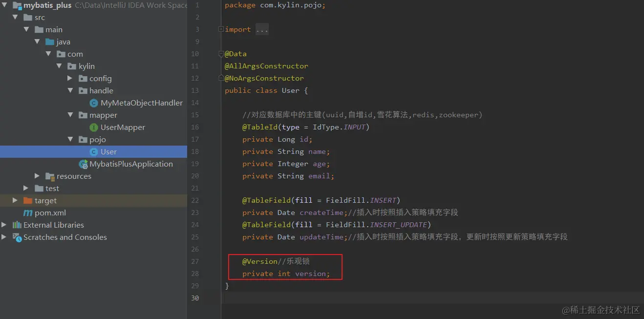Click FieldFill.INSERT_UPDATE value
Screen dimensions: 644x319
click(377, 225)
